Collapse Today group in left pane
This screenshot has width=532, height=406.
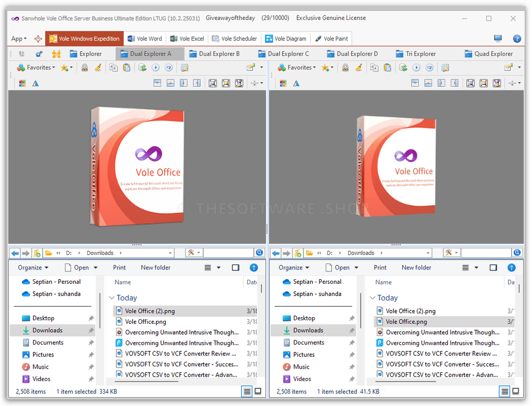(x=112, y=298)
